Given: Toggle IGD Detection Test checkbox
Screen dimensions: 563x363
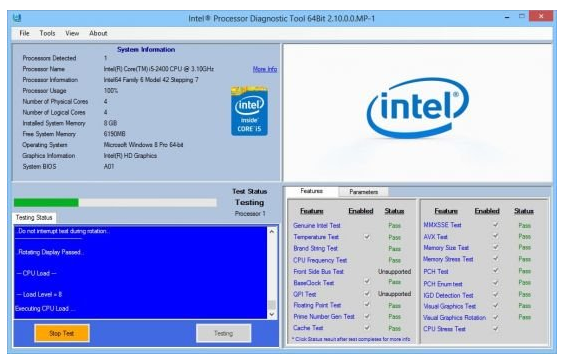Looking at the screenshot, I should 495,294.
